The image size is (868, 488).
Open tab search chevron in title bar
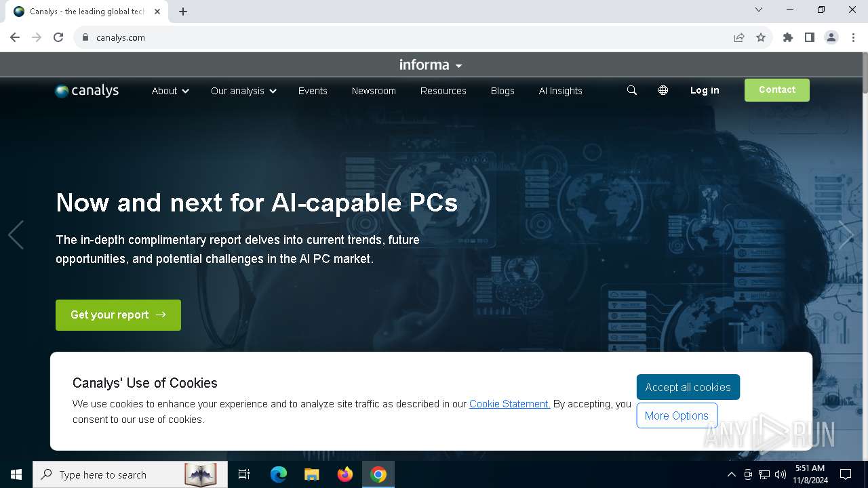pyautogui.click(x=759, y=9)
